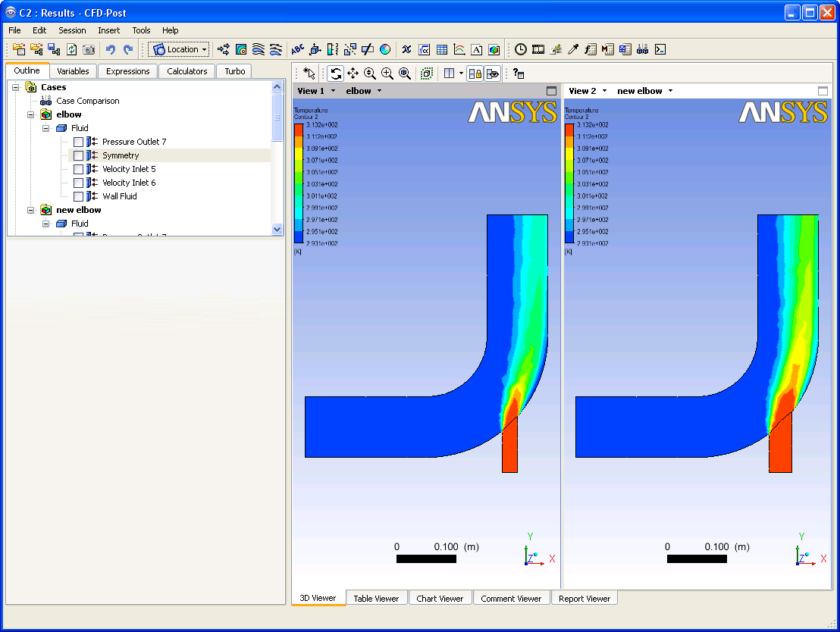Open the Function Calculator icon
This screenshot has width=840, height=632.
tap(590, 49)
